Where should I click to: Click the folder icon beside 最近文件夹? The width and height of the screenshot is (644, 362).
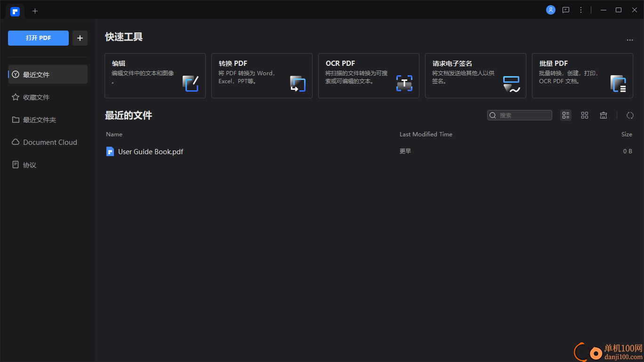pyautogui.click(x=16, y=120)
